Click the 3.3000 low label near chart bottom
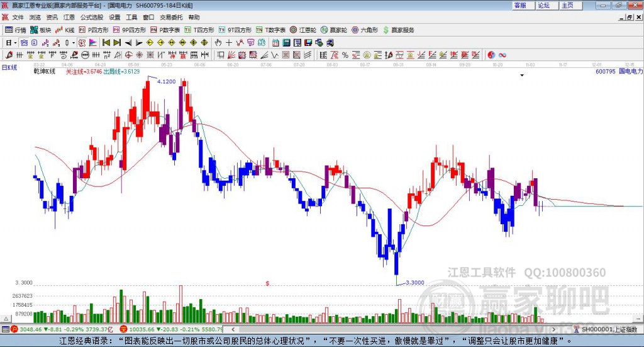This screenshot has width=644, height=347. pos(415,283)
